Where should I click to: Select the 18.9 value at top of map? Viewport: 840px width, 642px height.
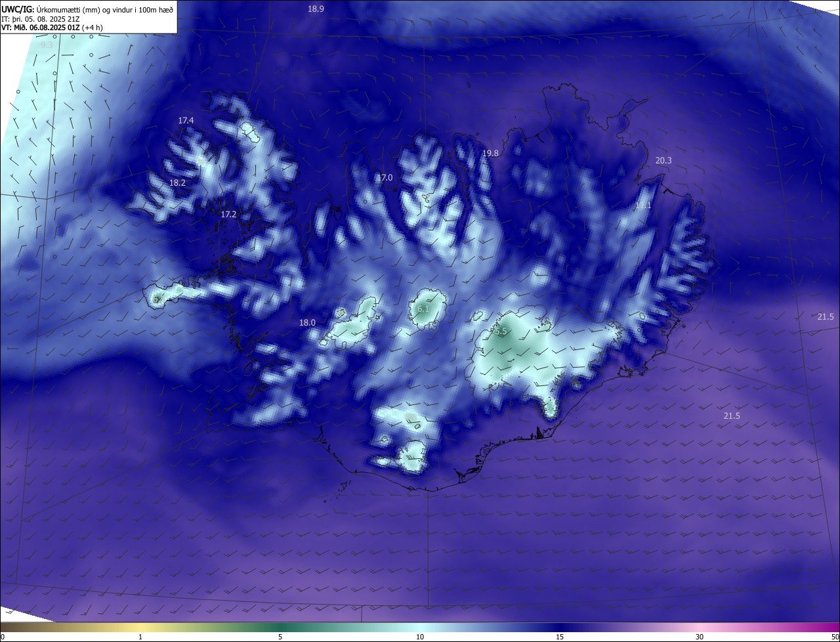pyautogui.click(x=316, y=9)
